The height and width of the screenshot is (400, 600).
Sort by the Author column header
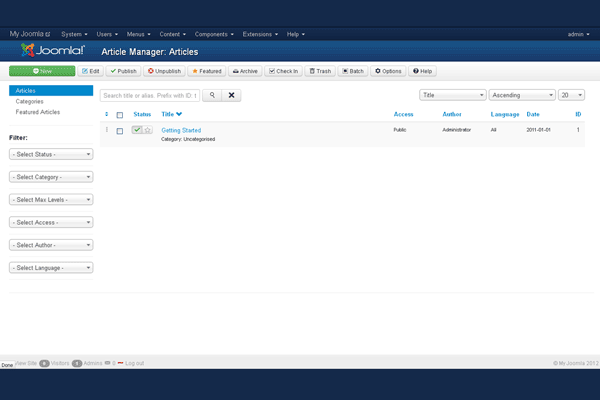pyautogui.click(x=452, y=114)
